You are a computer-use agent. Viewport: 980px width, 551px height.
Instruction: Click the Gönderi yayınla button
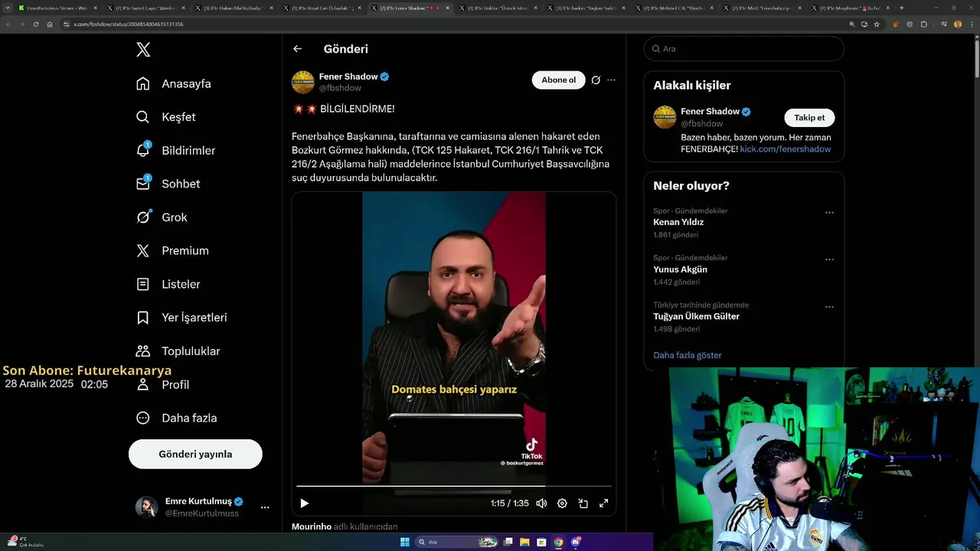pos(195,454)
